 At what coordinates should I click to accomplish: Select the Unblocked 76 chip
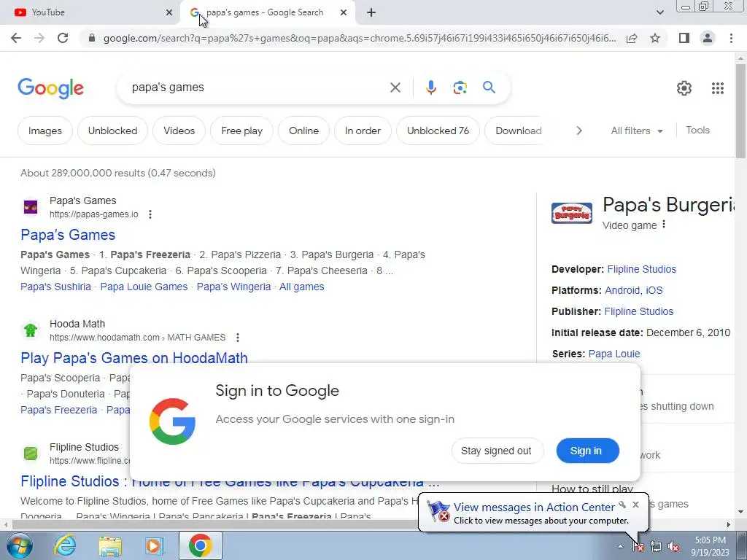[x=438, y=131]
